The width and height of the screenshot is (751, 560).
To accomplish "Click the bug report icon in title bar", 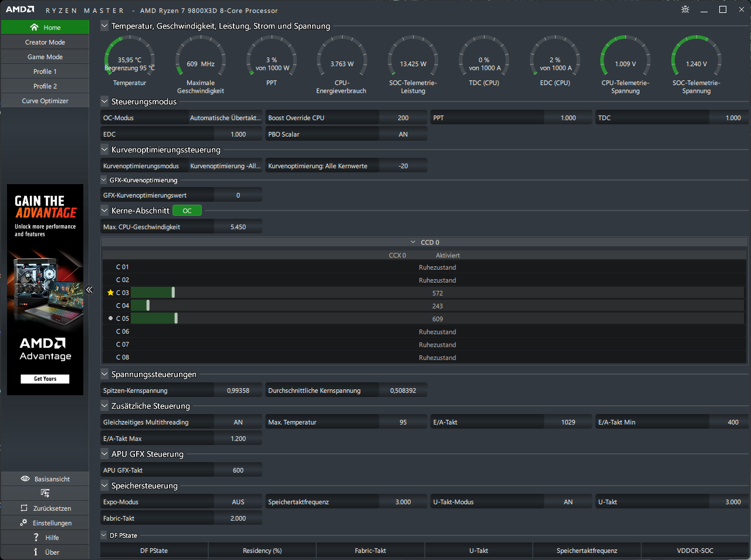I will point(685,9).
